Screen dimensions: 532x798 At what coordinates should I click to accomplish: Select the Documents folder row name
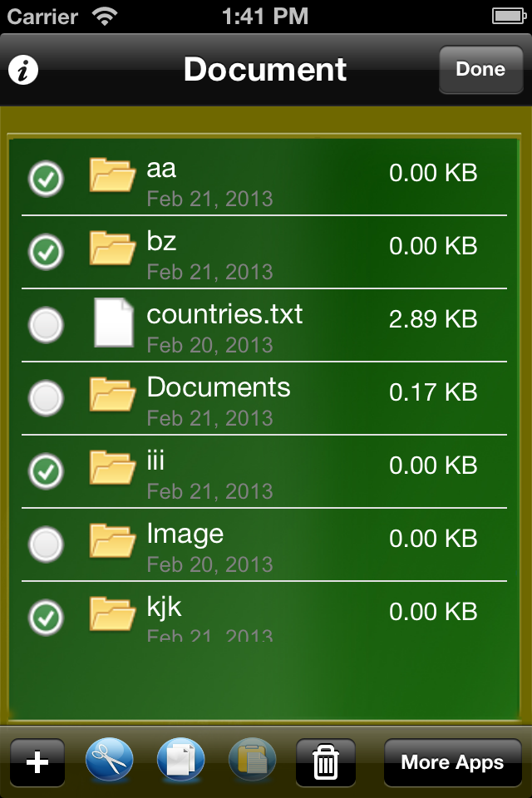pyautogui.click(x=219, y=387)
